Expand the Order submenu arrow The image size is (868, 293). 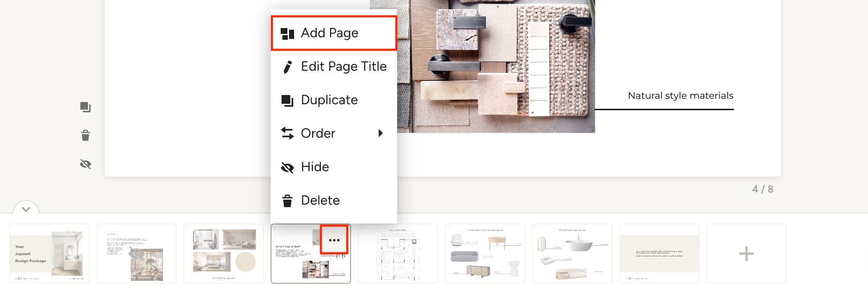pyautogui.click(x=380, y=133)
